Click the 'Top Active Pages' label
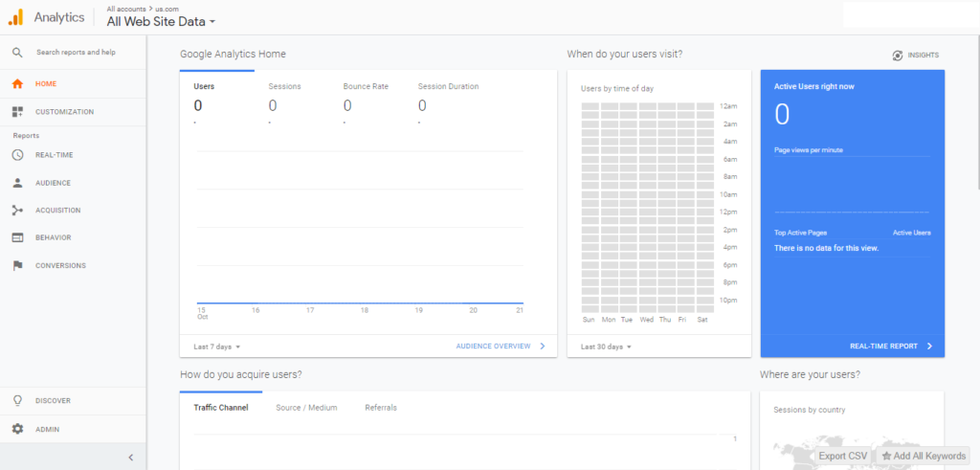 (x=801, y=233)
